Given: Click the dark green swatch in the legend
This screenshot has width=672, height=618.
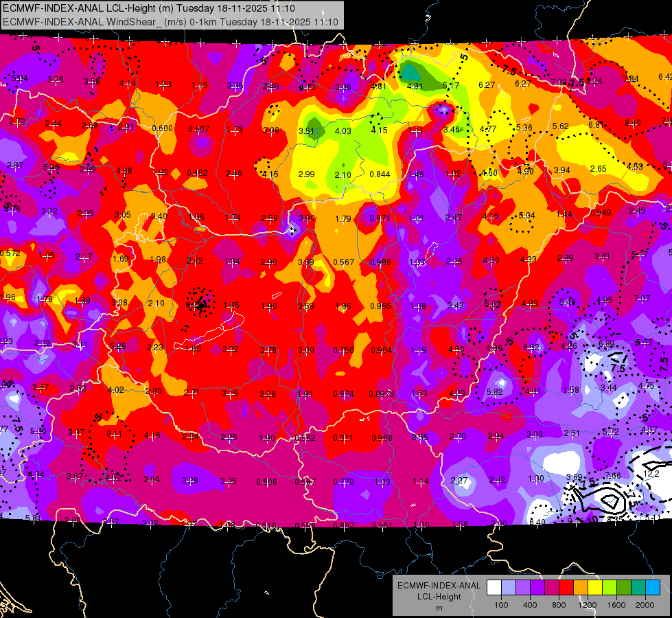Looking at the screenshot, I should (624, 588).
